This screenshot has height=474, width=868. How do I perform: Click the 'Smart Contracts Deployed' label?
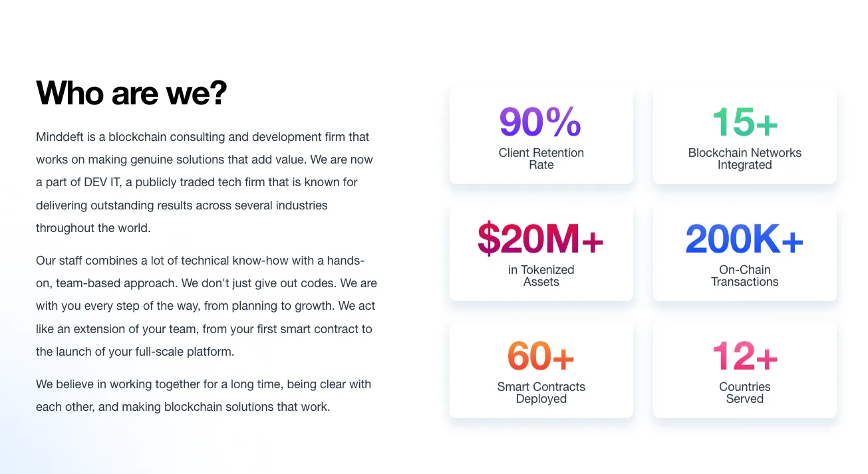pyautogui.click(x=541, y=393)
